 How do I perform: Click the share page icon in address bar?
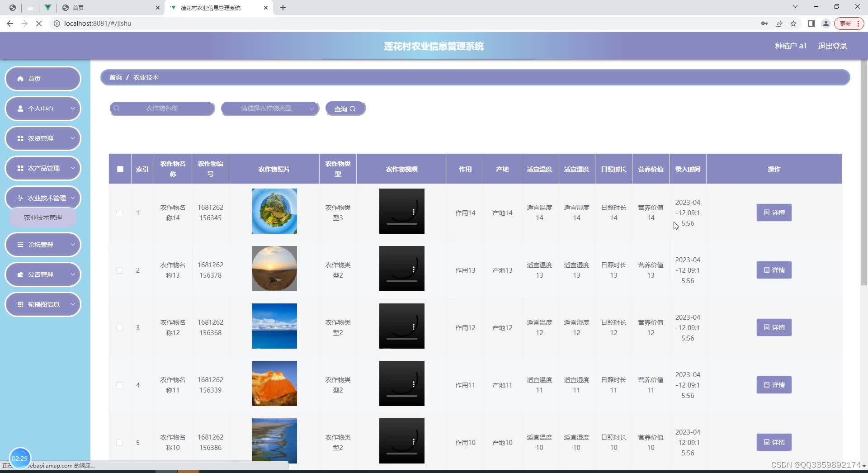pos(779,24)
